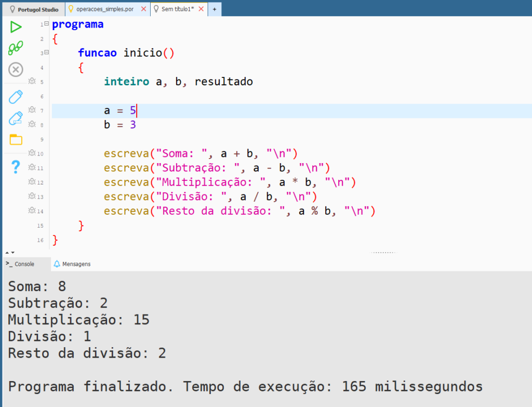Open the Mensagens tab
Viewport: 532px width, 407px height.
point(72,264)
